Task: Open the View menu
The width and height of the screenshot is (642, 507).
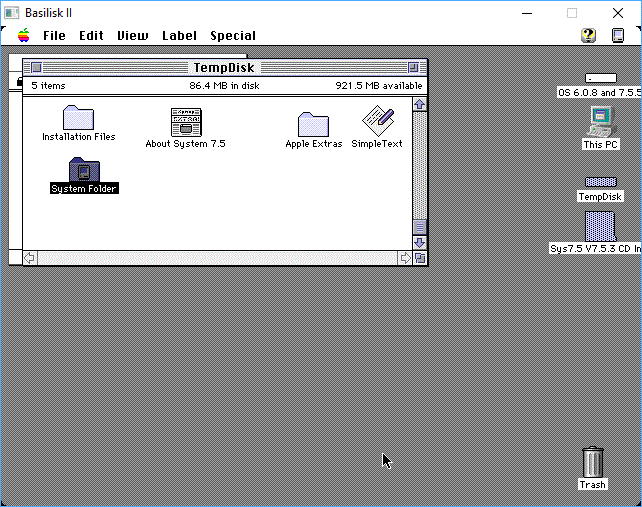Action: [x=133, y=36]
